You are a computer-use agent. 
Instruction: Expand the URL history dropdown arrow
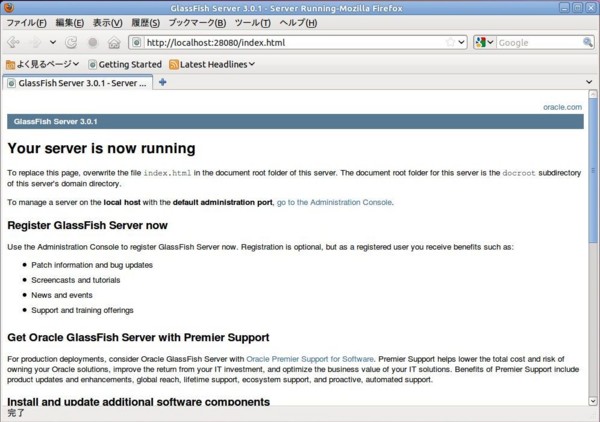(x=461, y=42)
